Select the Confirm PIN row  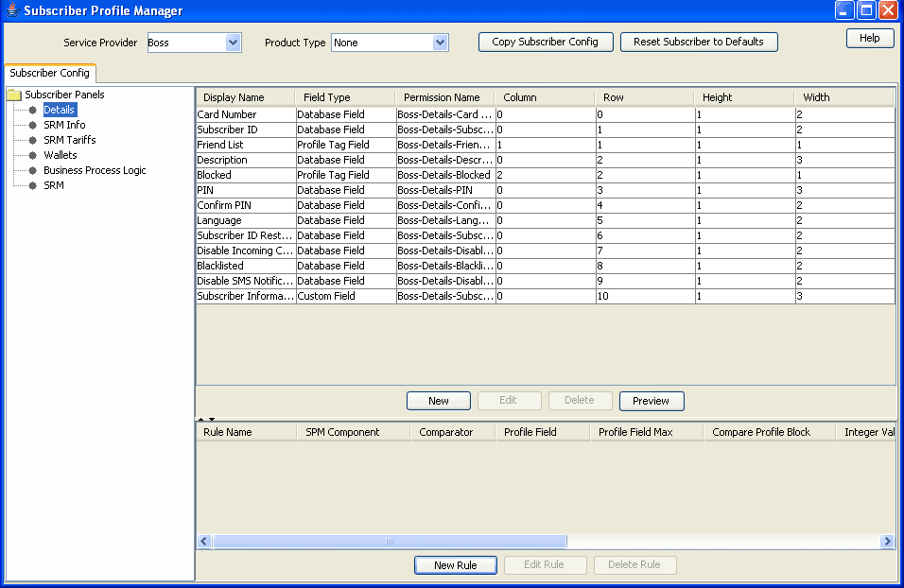(546, 205)
